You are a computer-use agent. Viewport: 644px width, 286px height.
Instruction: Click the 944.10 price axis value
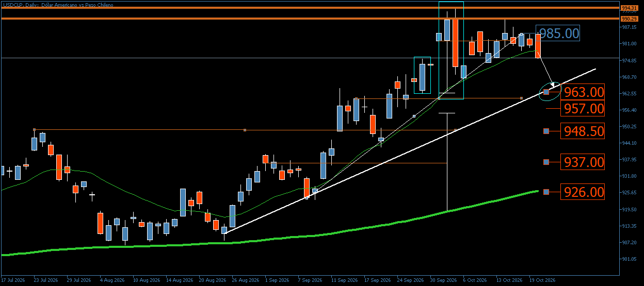(629, 143)
